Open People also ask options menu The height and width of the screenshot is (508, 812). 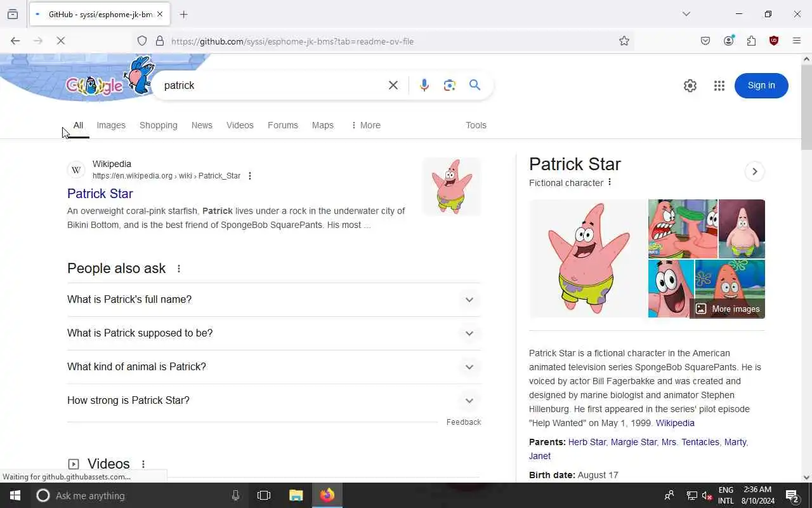pyautogui.click(x=179, y=269)
